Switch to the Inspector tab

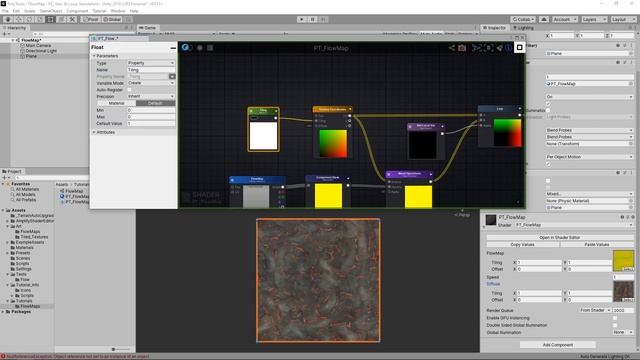(494, 28)
